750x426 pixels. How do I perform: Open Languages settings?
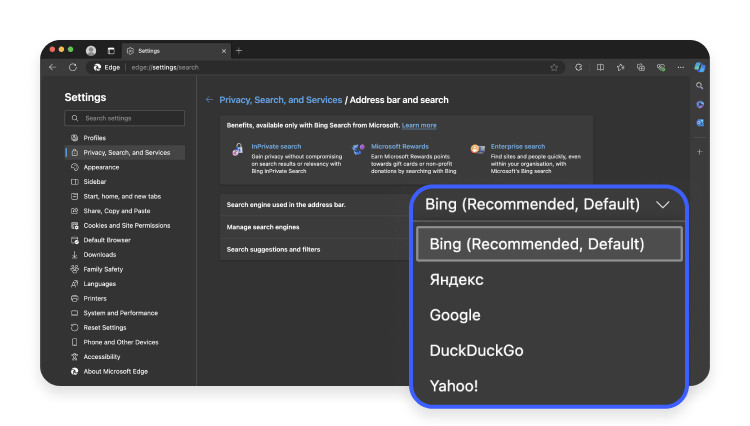point(125,284)
